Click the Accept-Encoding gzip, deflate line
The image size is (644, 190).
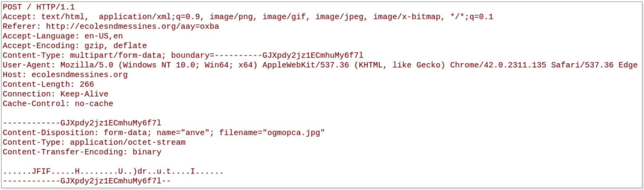75,46
